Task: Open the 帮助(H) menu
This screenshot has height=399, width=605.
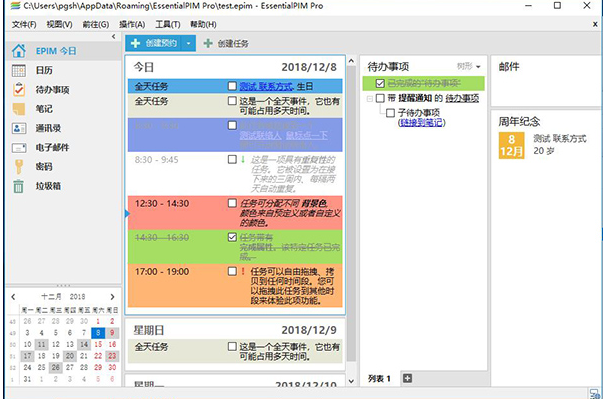Action: click(203, 24)
